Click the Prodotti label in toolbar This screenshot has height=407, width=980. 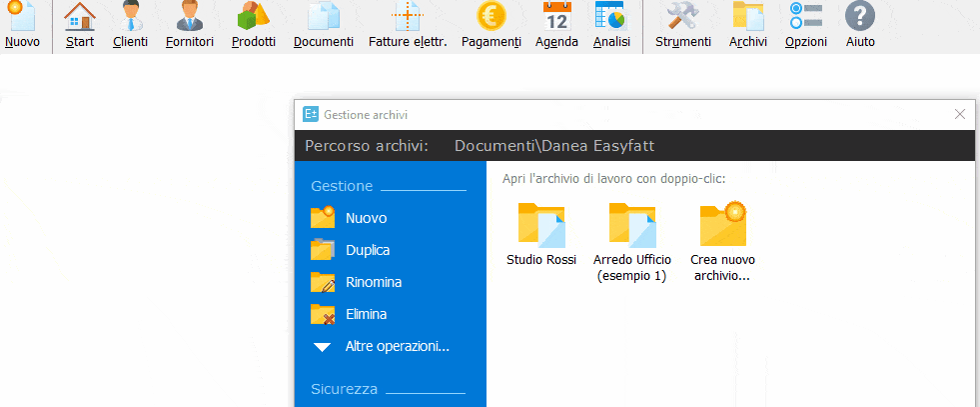coord(253,42)
